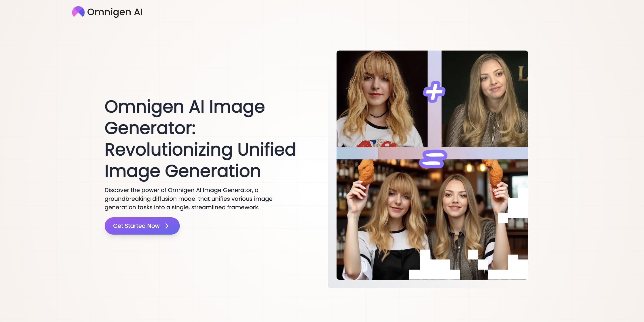Click the chevron next to Get Started Now text
The height and width of the screenshot is (322, 644).
click(167, 226)
